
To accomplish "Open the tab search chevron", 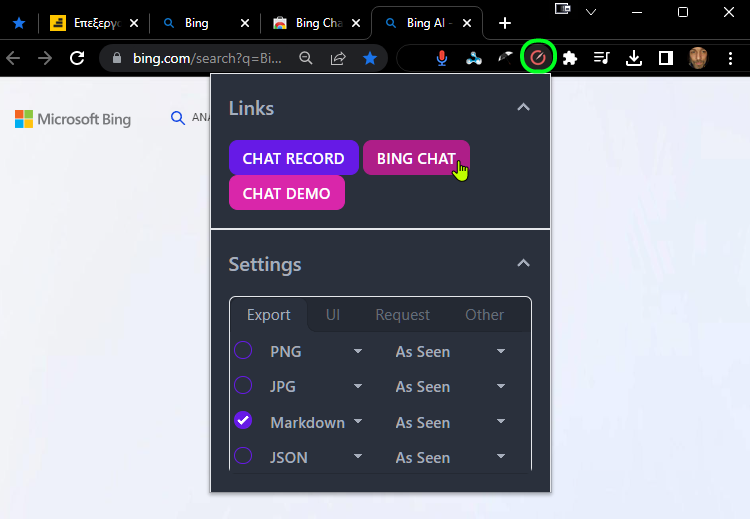I will [591, 12].
